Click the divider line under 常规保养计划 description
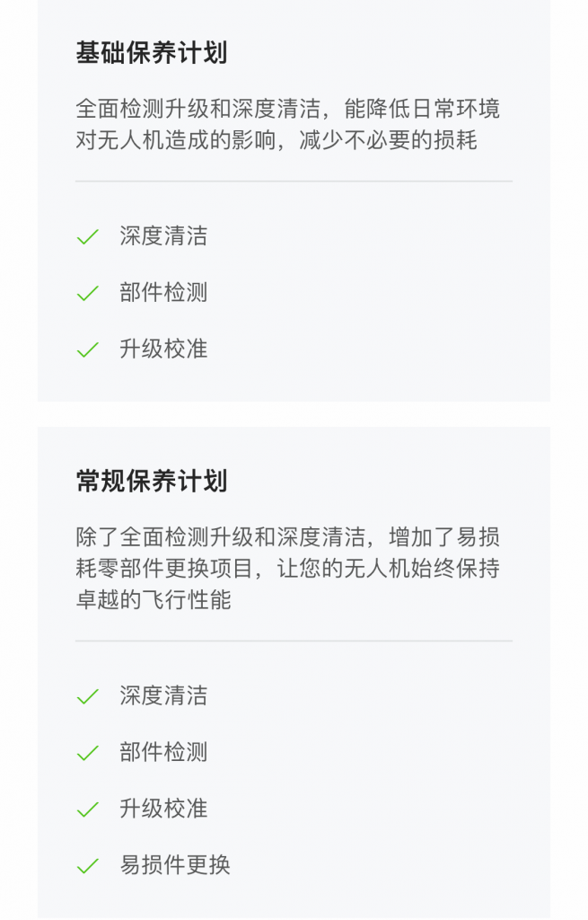Screen dimensions: 588x920 [x=294, y=641]
